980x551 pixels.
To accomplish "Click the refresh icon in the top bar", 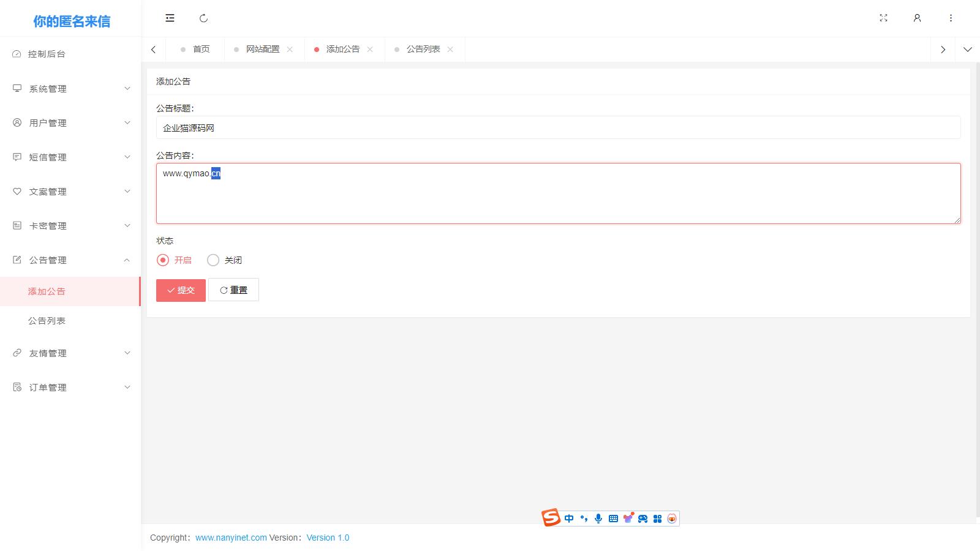I will point(204,18).
